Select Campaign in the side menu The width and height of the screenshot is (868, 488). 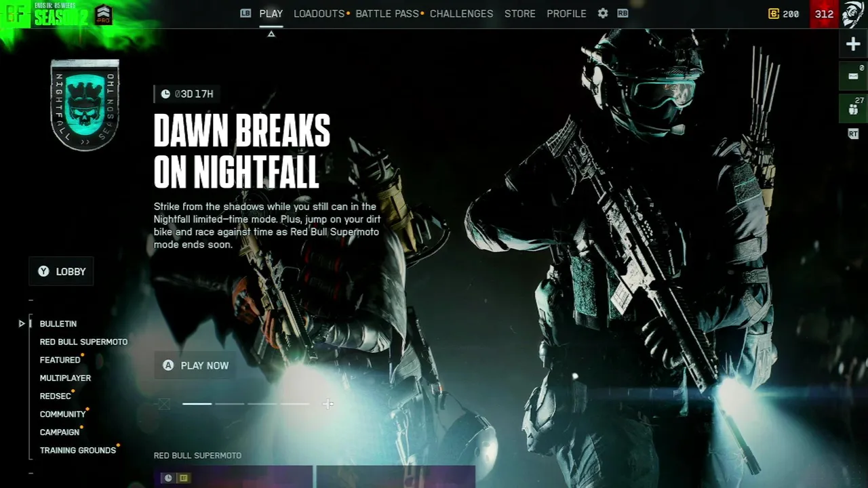[60, 432]
